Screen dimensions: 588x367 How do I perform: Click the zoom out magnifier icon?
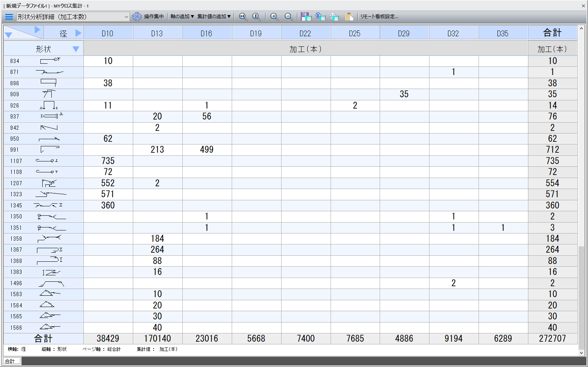tap(289, 17)
